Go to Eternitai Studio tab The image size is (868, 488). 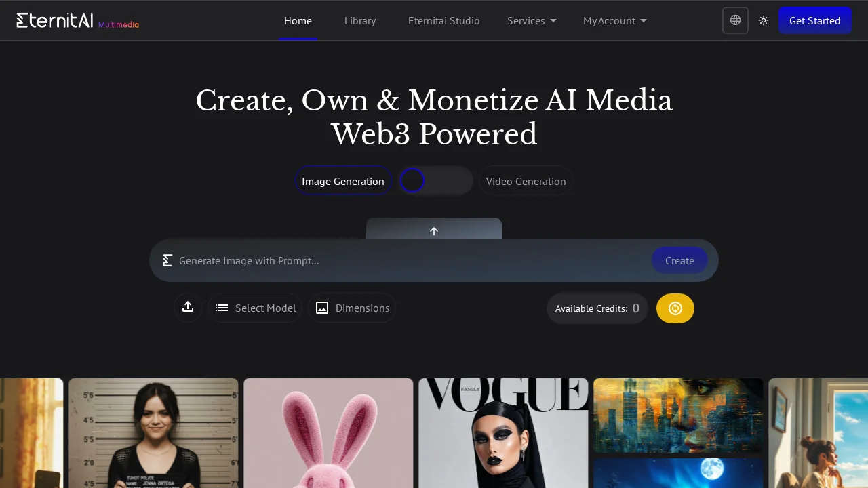tap(443, 20)
